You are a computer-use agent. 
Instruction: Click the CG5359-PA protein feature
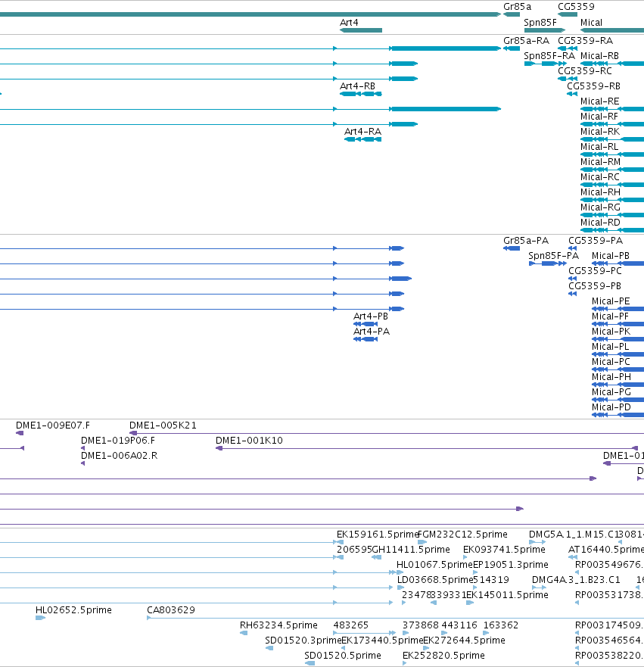[573, 248]
